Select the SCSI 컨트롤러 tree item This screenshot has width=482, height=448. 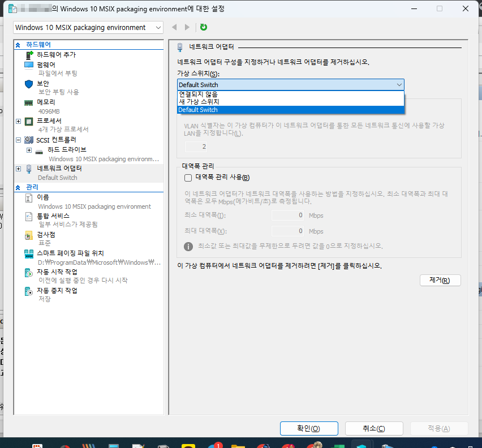56,140
